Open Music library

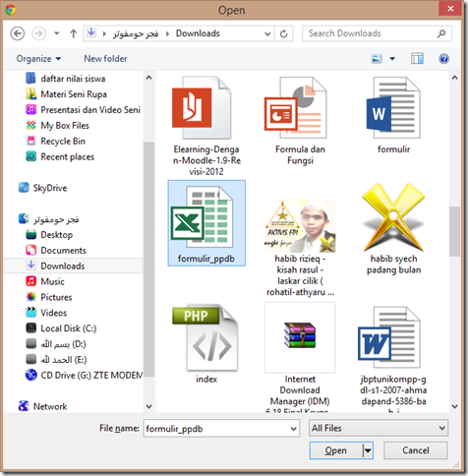(45, 281)
